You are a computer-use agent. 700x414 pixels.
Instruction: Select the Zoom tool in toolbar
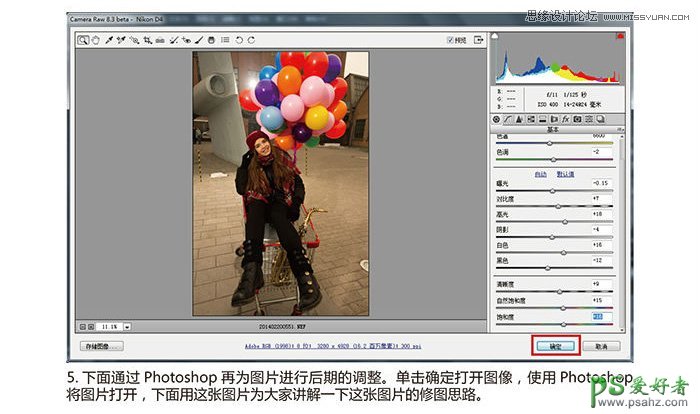[84, 41]
